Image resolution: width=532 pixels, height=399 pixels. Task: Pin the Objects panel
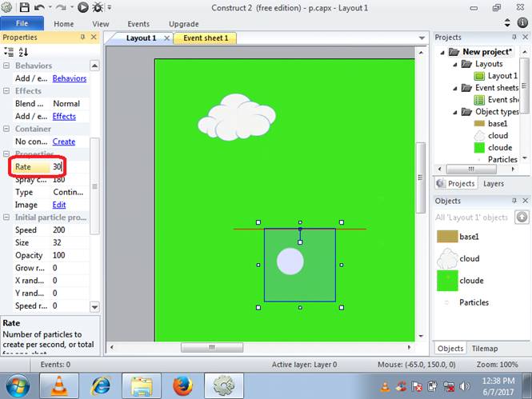[x=514, y=201]
